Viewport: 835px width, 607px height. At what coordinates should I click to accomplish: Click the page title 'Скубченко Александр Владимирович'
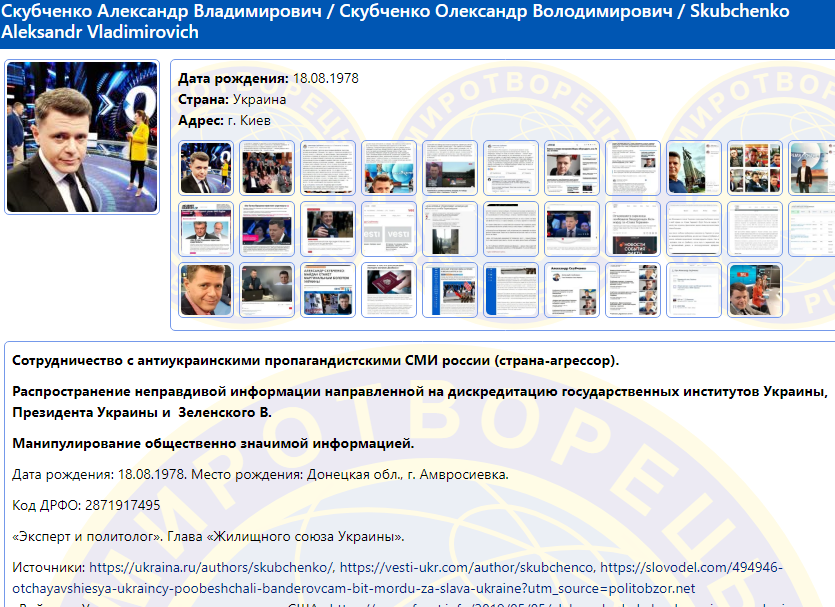pos(161,11)
